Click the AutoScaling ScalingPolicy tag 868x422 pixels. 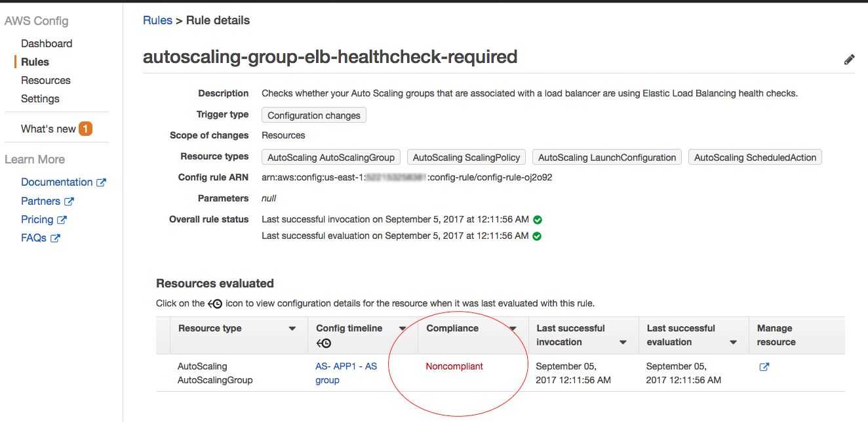pos(466,158)
